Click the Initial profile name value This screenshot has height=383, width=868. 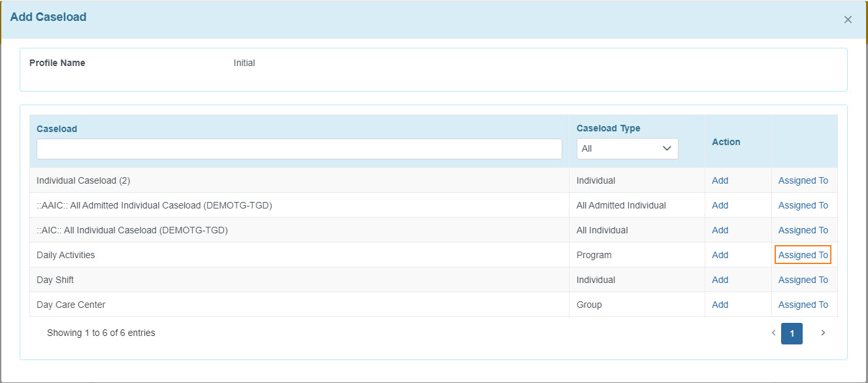click(244, 63)
